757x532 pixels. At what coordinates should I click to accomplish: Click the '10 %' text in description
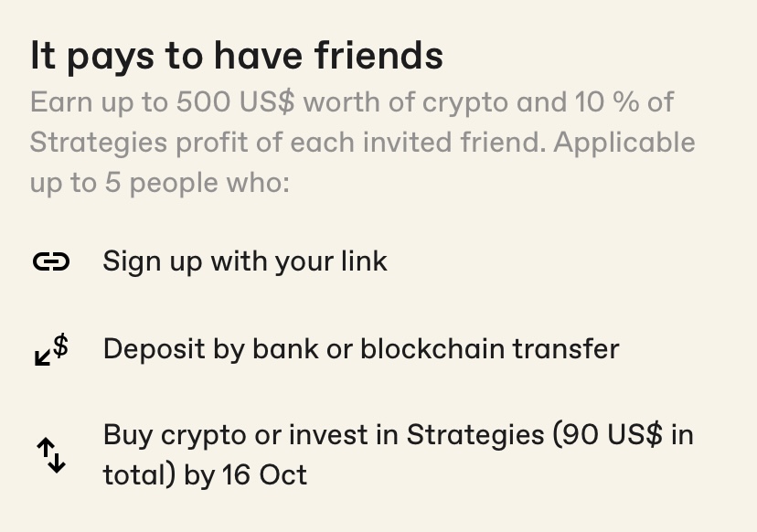[606, 102]
